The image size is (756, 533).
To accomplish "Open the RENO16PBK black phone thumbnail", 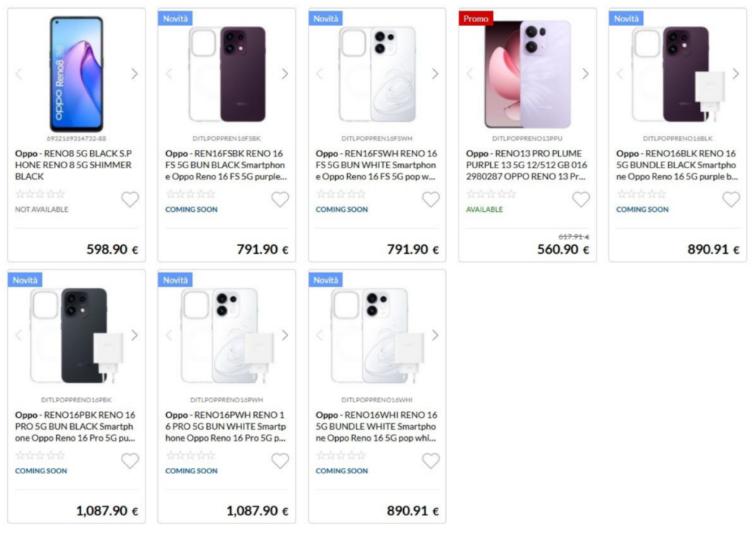I will point(77,335).
